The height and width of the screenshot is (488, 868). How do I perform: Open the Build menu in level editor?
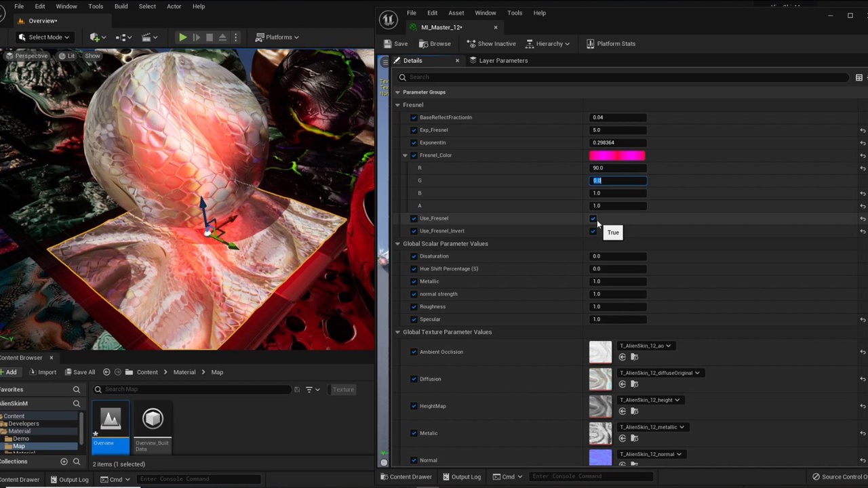(x=121, y=6)
